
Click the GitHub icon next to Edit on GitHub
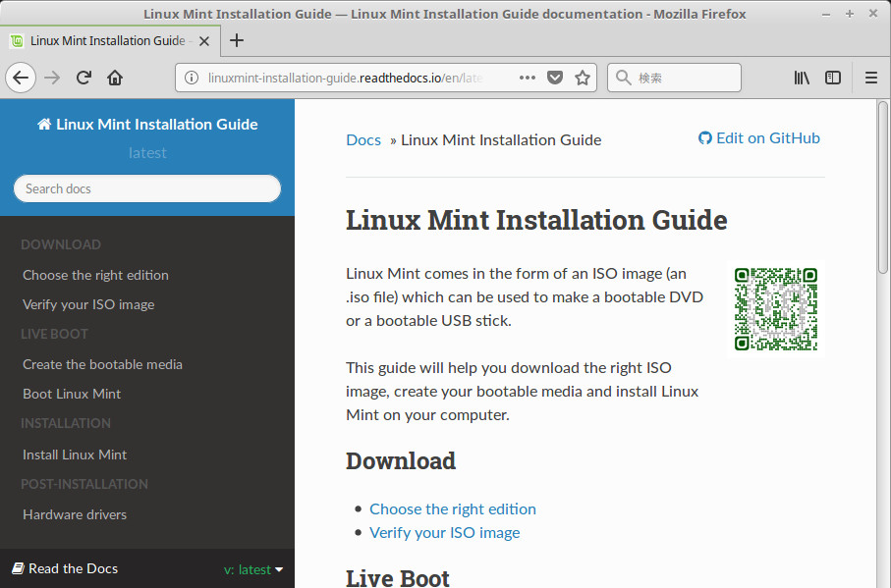point(703,137)
